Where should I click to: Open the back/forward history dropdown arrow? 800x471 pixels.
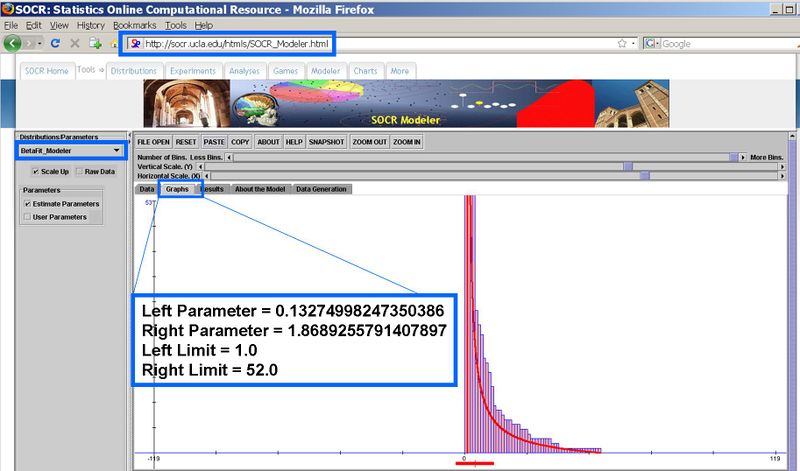coord(40,44)
